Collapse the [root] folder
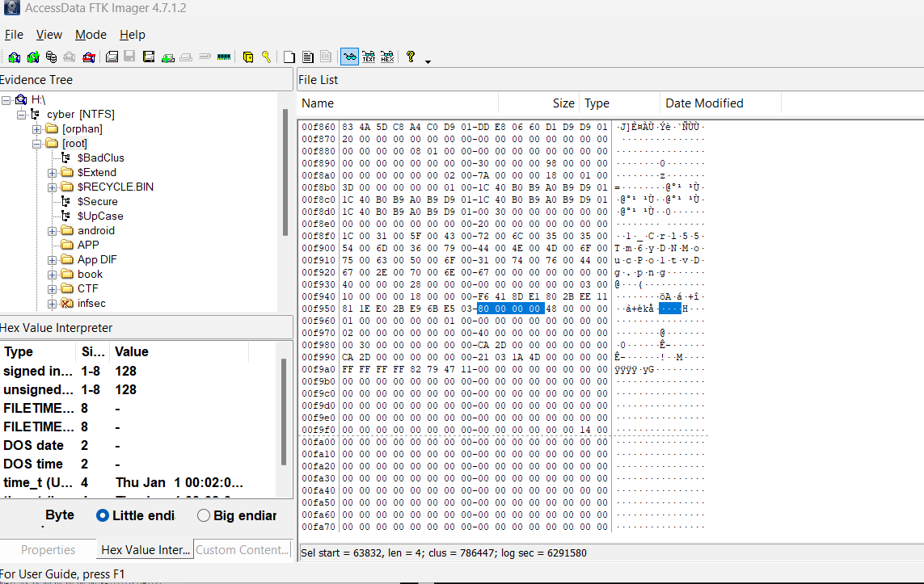The height and width of the screenshot is (584, 924). 36,144
